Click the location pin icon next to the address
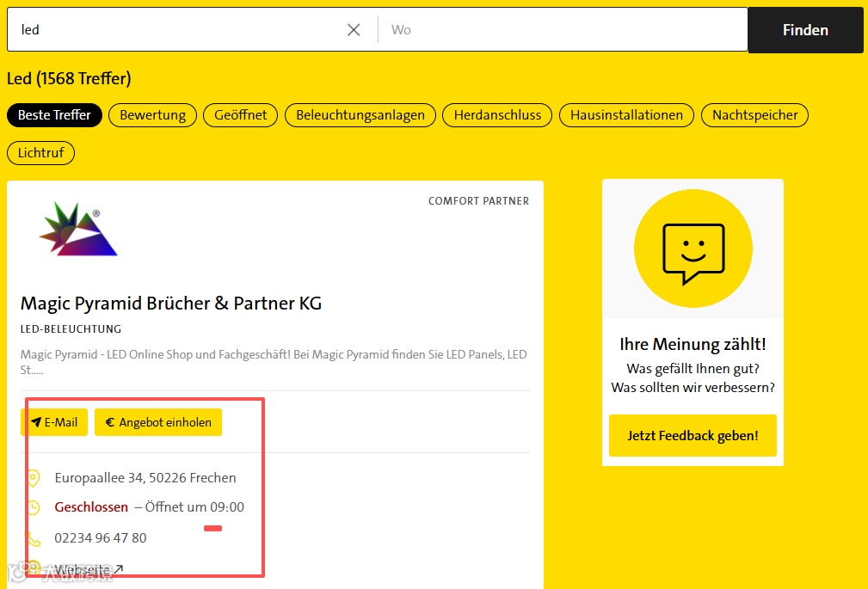 pyautogui.click(x=34, y=478)
